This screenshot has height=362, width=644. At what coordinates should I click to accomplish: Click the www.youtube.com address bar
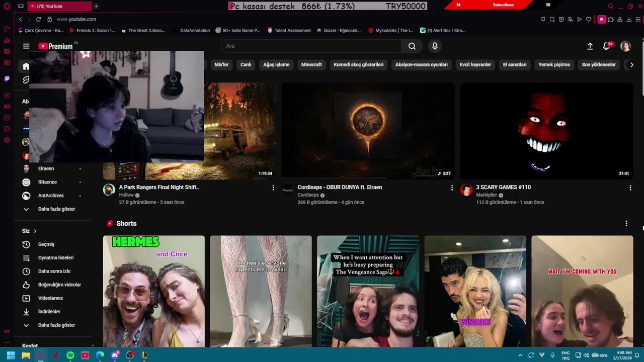(x=76, y=19)
